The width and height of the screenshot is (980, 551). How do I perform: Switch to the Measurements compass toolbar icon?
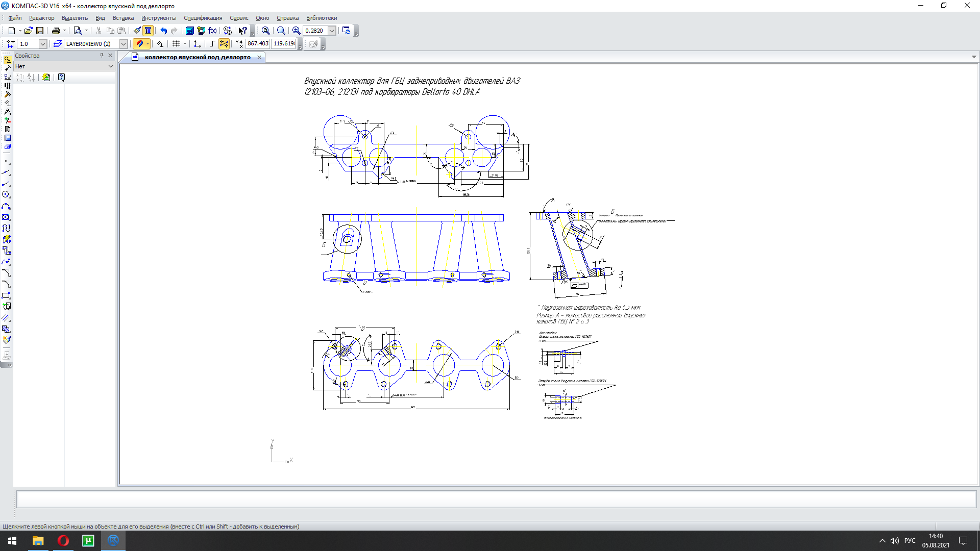tap(7, 112)
